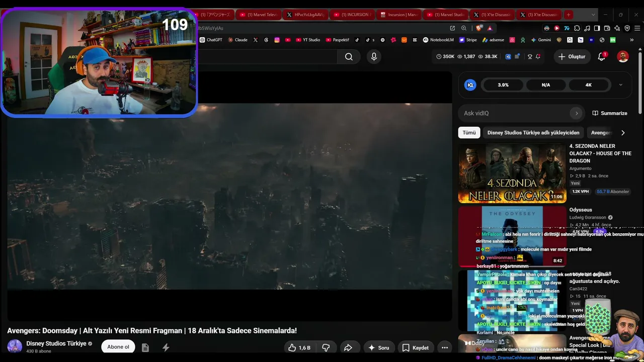Submit the Ask vidIQ arrow button
Screen dimensions: 644x362
click(x=577, y=113)
